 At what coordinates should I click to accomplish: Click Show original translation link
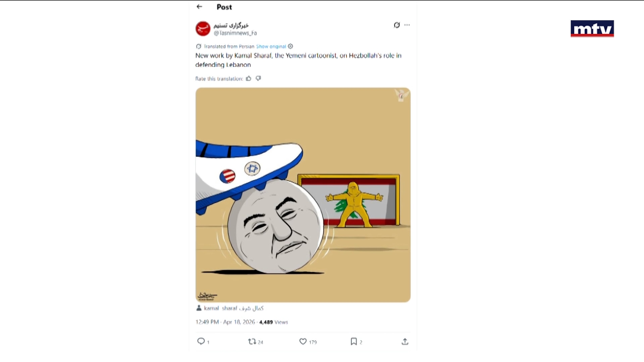pos(271,47)
